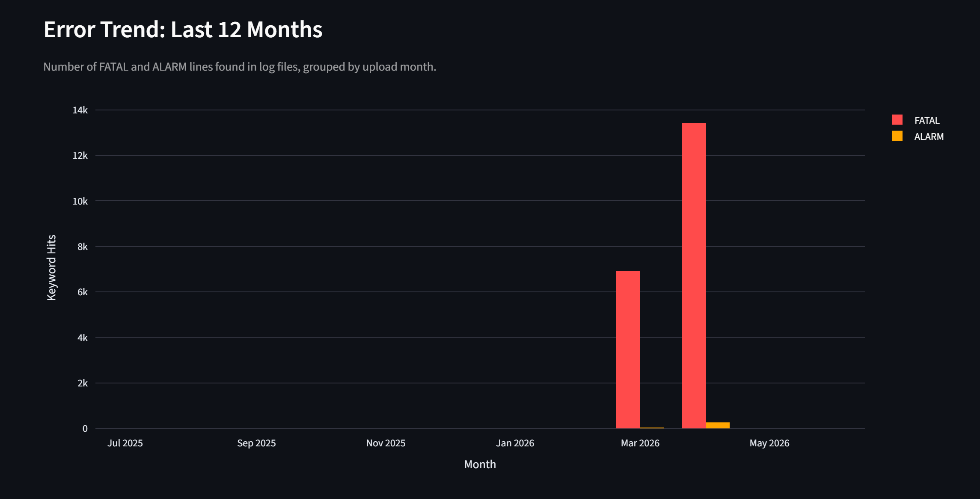The image size is (980, 499).
Task: Click the 'Month' x-axis title
Action: coord(480,464)
